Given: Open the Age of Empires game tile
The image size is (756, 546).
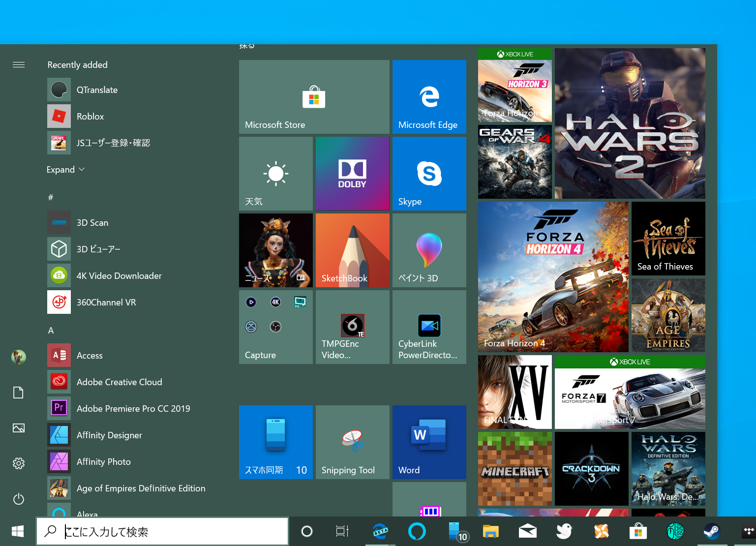Looking at the screenshot, I should 668,315.
